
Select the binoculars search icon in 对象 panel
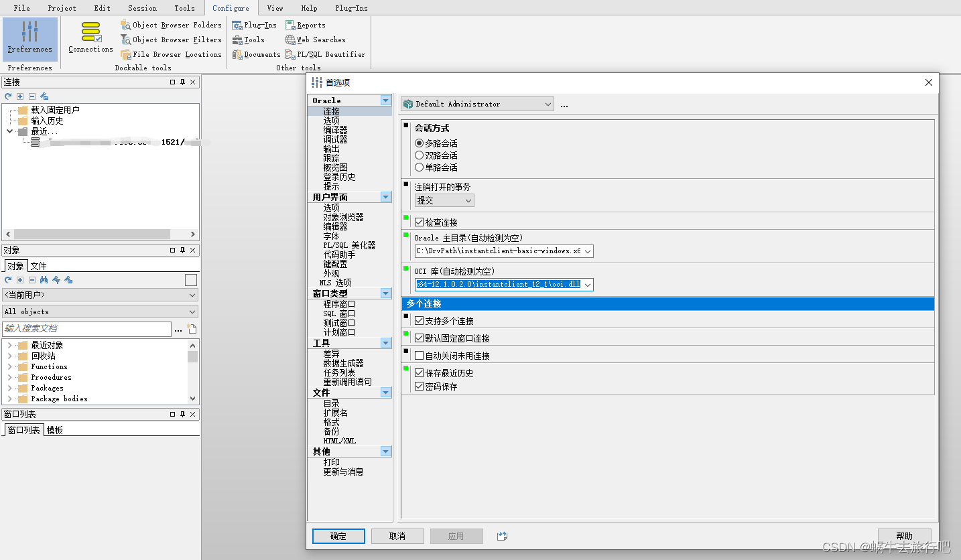point(45,279)
